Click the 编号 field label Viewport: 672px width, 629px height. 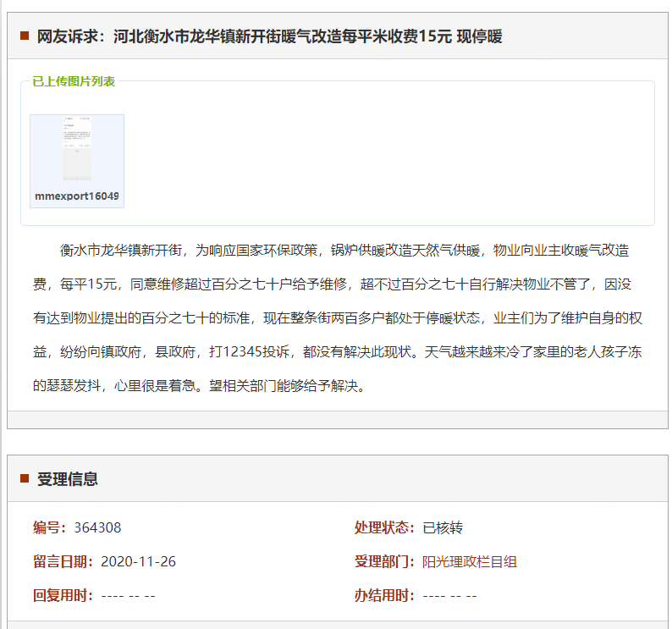(x=49, y=527)
